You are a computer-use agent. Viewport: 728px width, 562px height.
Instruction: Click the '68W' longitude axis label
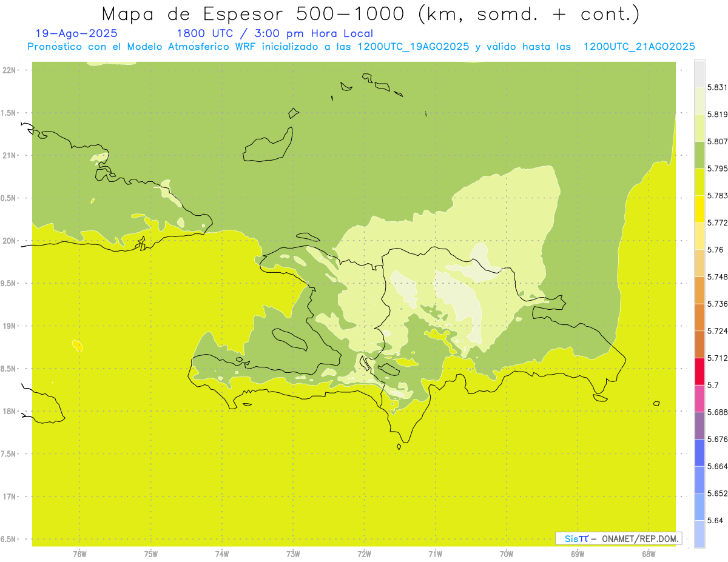point(649,554)
